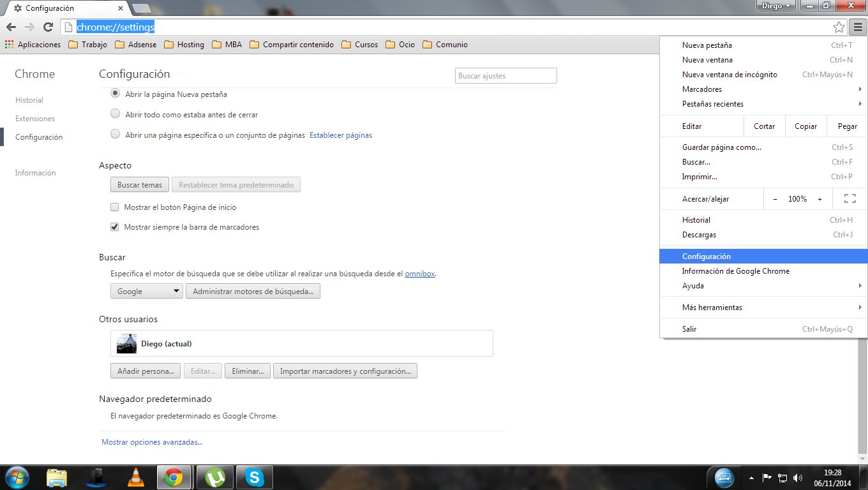868x490 pixels.
Task: Select 'Abrir todo como estaba antes de cerrar'
Action: (115, 114)
